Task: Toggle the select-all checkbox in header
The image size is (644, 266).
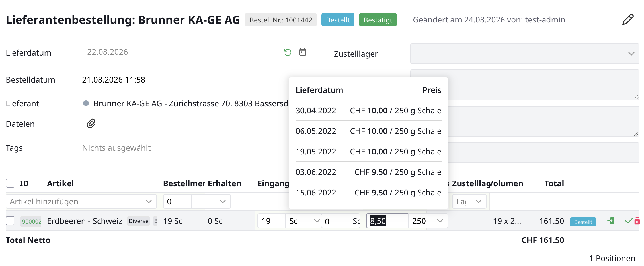Action: coord(10,183)
